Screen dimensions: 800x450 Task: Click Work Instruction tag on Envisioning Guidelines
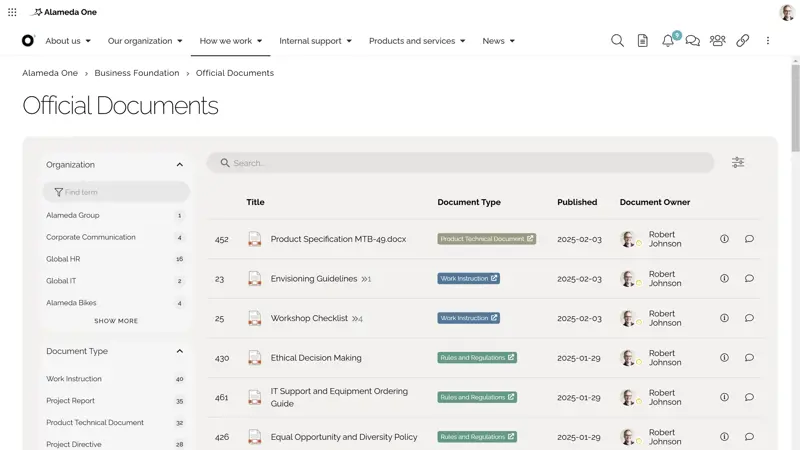point(468,279)
